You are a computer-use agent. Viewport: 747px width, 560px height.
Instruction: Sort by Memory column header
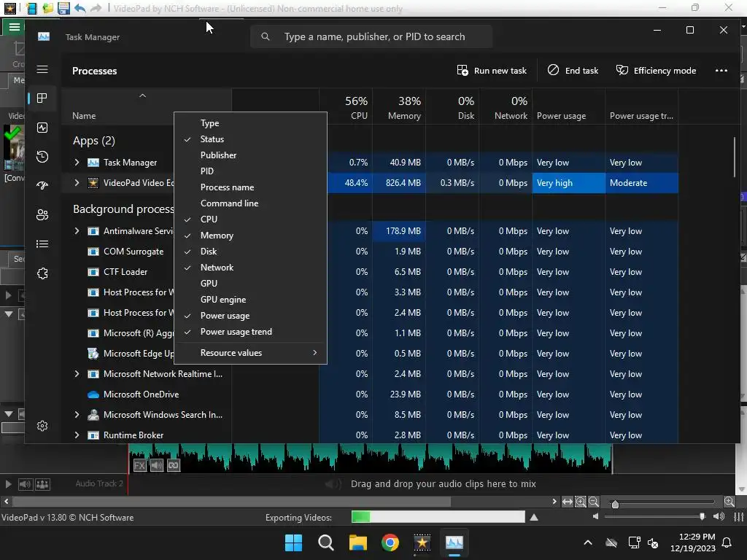(x=399, y=106)
